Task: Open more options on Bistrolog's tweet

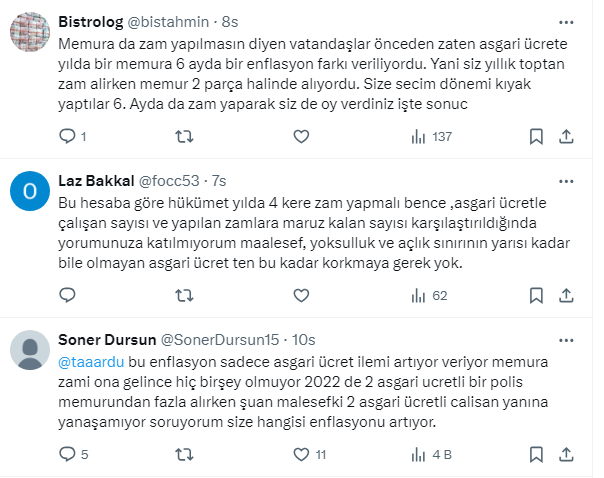Action: 567,20
